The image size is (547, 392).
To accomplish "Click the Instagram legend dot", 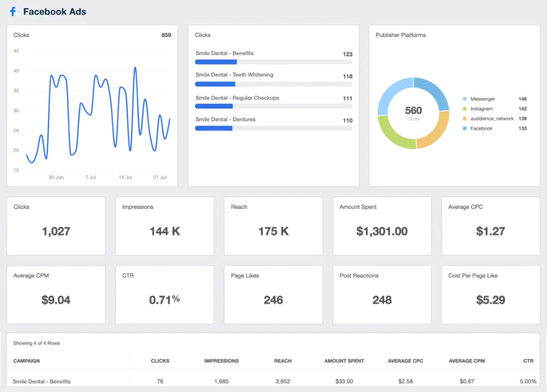I will pyautogui.click(x=464, y=109).
